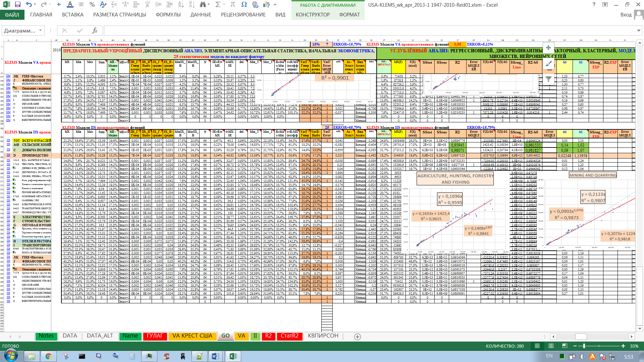644x362 pixels.
Task: Click the Save icon in quick access toolbar
Action: pyautogui.click(x=18, y=5)
